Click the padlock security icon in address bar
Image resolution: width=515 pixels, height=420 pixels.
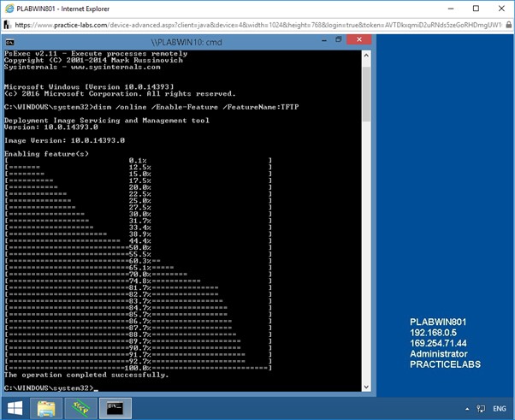click(508, 25)
